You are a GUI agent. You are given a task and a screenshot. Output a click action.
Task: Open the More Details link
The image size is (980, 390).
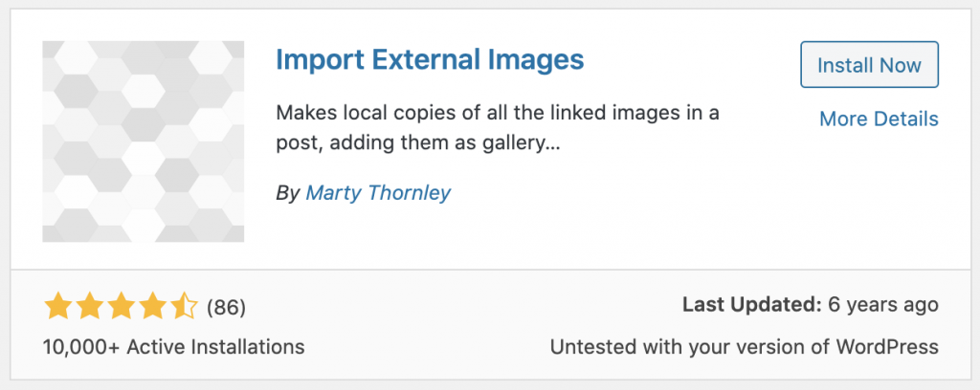879,119
